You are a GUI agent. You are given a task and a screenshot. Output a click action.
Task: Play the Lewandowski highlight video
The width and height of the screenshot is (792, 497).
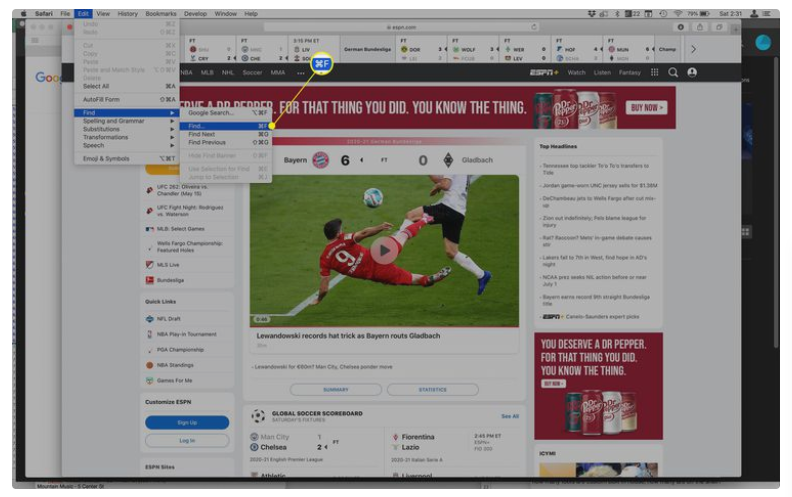(x=384, y=250)
